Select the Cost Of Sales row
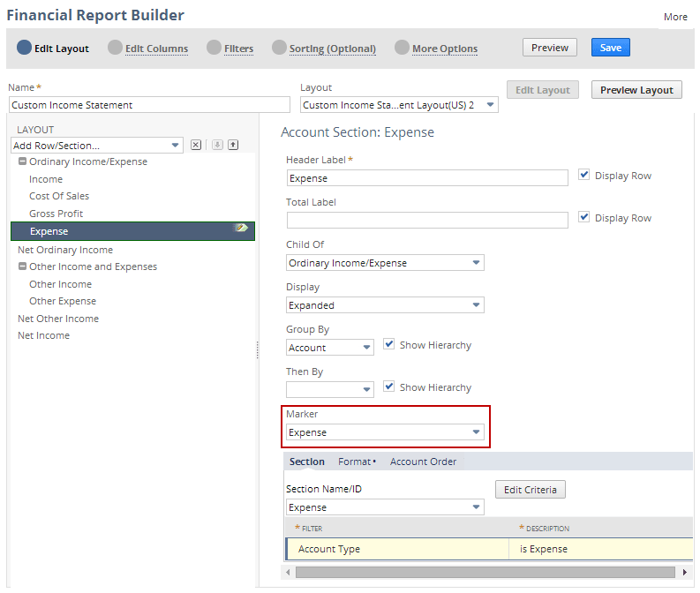This screenshot has width=700, height=593. pos(59,196)
